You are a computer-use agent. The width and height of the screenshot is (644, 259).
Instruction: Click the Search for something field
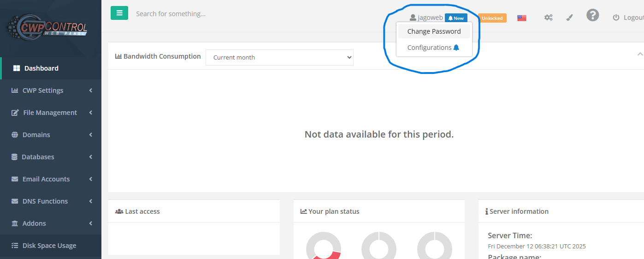(x=230, y=14)
